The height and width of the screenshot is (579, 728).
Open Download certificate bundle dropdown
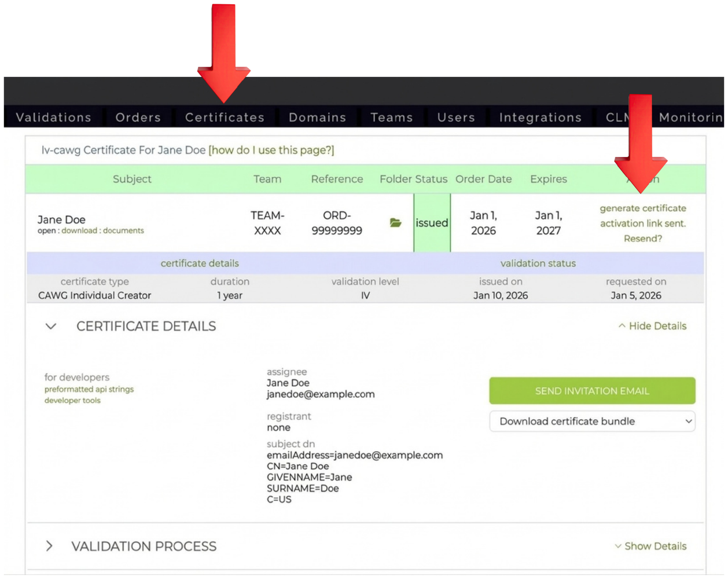tap(592, 422)
